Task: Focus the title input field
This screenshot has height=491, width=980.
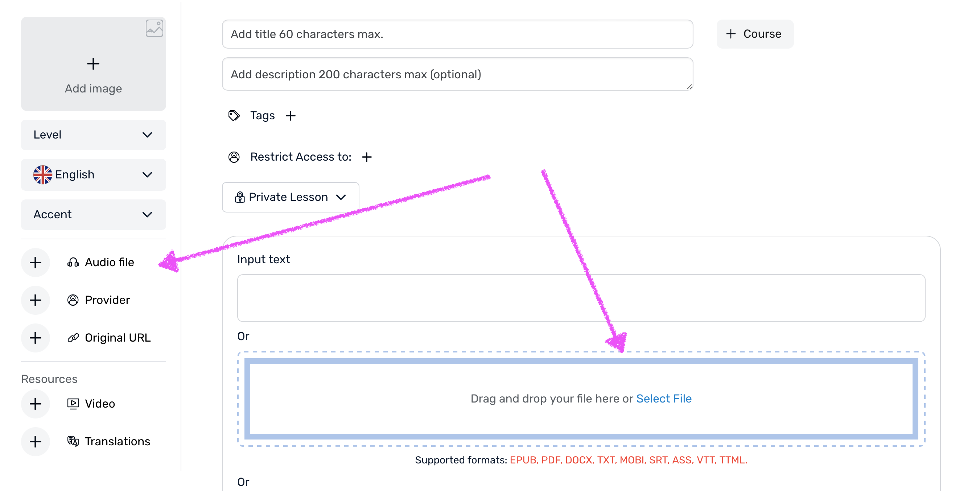Action: pyautogui.click(x=457, y=34)
